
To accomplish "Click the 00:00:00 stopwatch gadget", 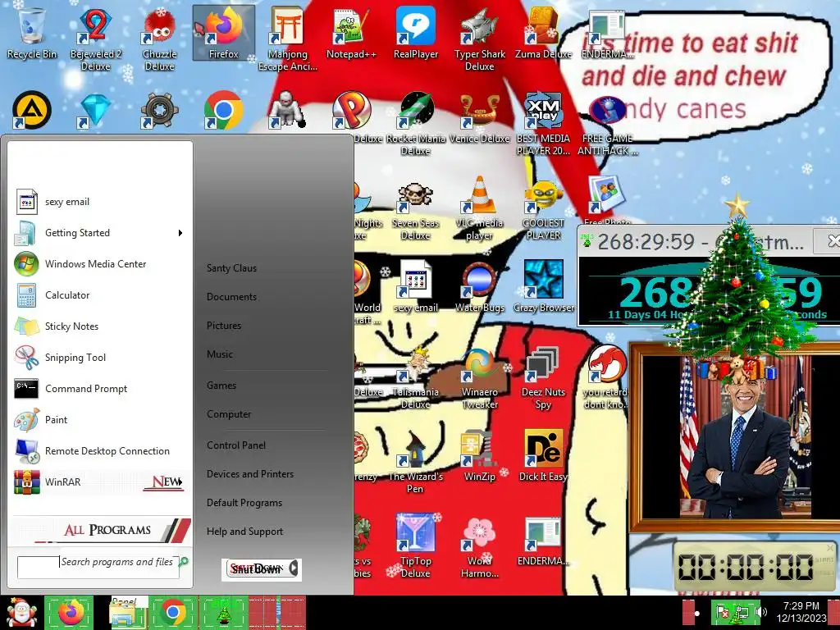I will 755,567.
